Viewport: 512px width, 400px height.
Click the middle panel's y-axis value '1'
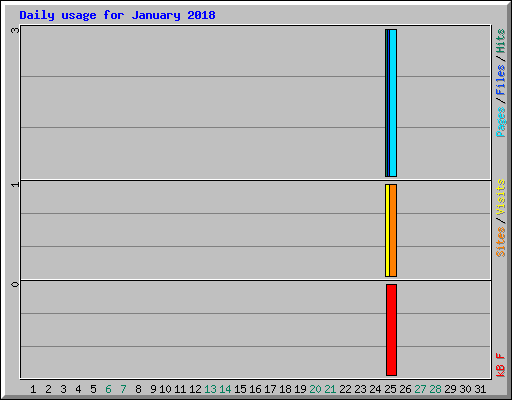[15, 184]
